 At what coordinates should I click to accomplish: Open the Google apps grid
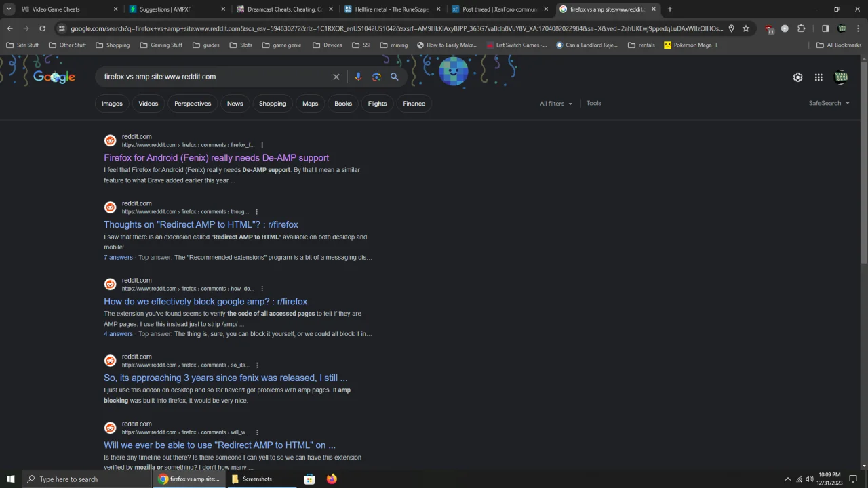pos(818,77)
